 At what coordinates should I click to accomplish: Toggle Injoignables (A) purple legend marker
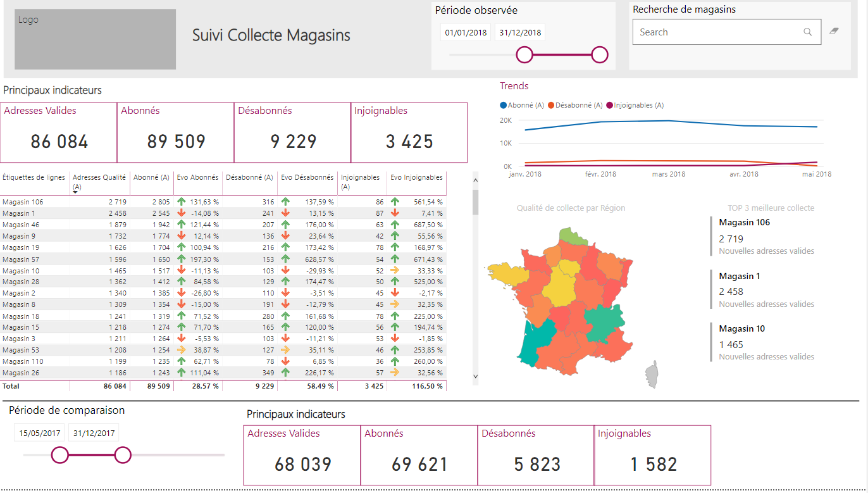point(610,105)
